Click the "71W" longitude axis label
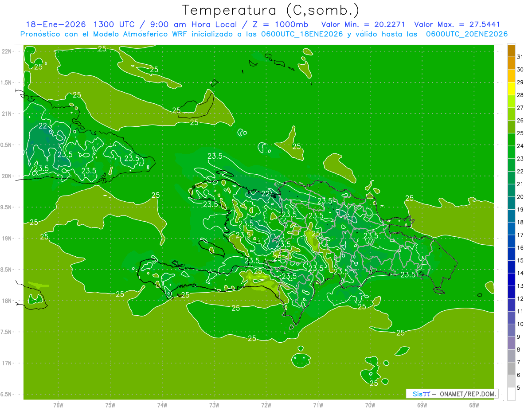The height and width of the screenshot is (411, 532). click(318, 405)
